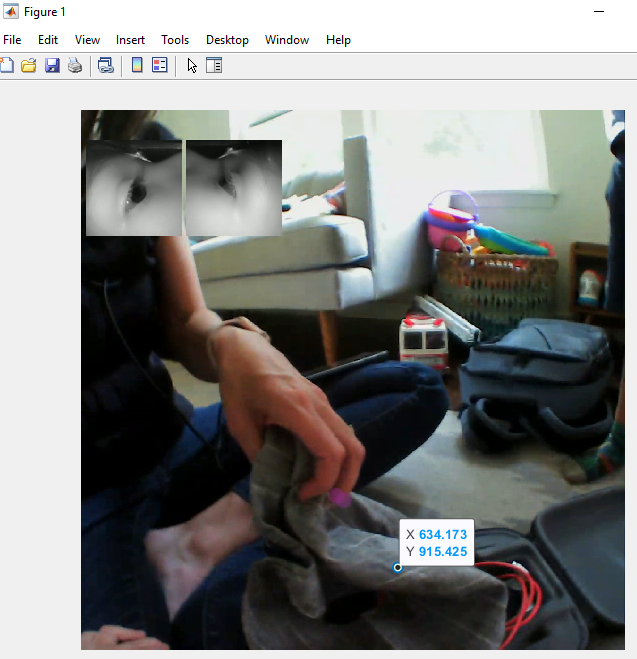Save the figure with the floppy disk icon
Image resolution: width=637 pixels, height=659 pixels.
[52, 66]
